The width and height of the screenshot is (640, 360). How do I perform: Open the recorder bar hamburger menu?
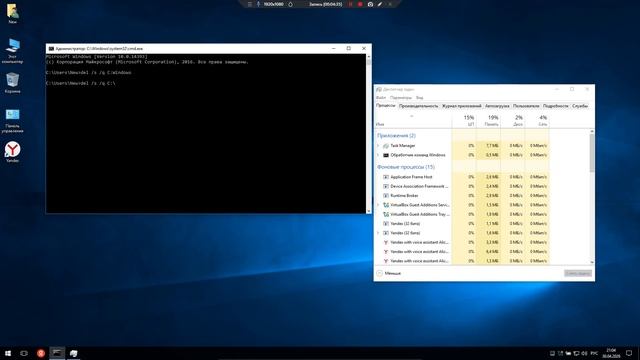(x=250, y=4)
